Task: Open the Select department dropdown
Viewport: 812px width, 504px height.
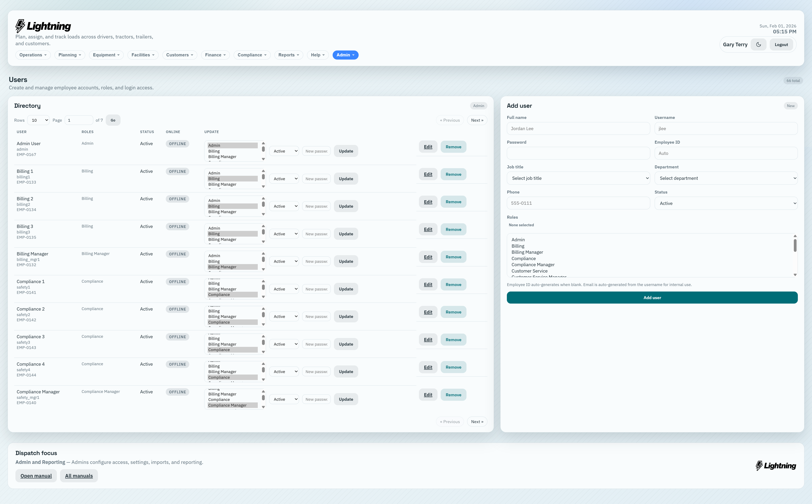Action: (x=726, y=178)
